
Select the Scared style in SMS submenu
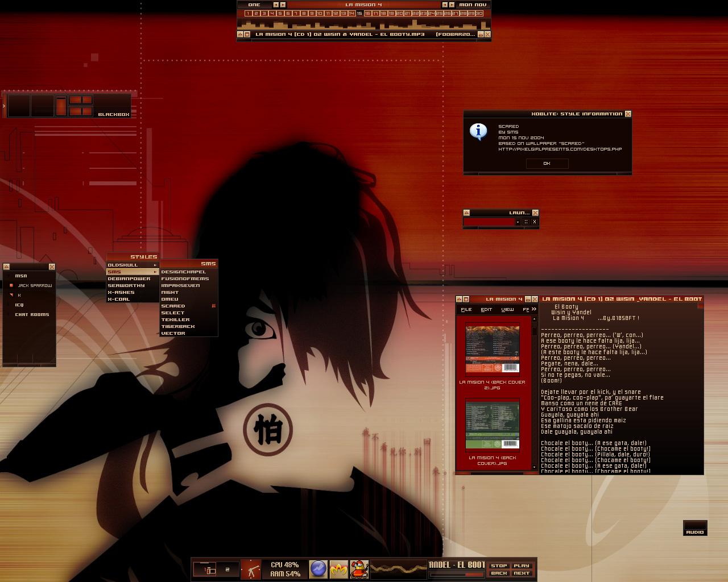(x=173, y=306)
